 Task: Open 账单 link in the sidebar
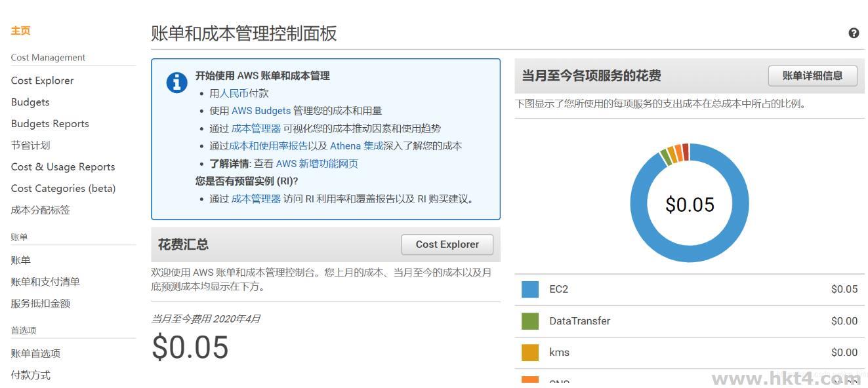(20, 260)
